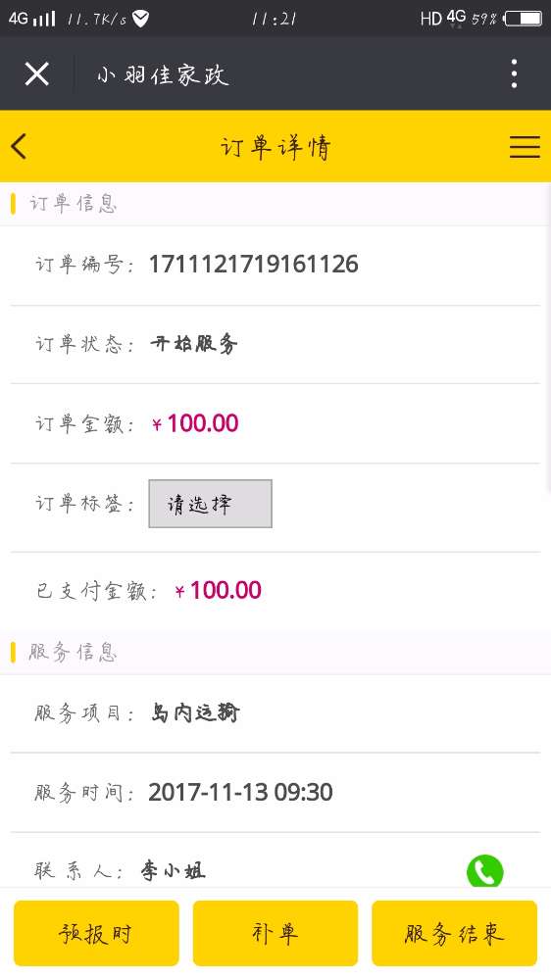Tap the 预报时 button
Image resolution: width=551 pixels, height=980 pixels.
click(96, 933)
